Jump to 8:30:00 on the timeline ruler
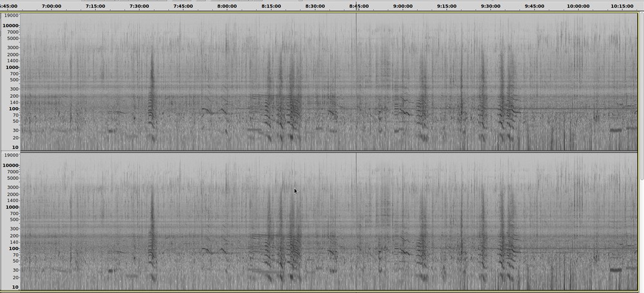 pyautogui.click(x=314, y=6)
